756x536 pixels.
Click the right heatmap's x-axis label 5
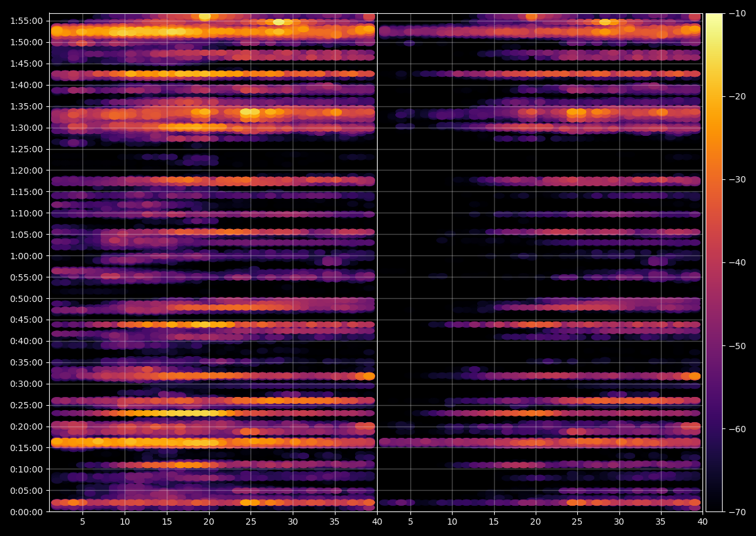click(x=410, y=522)
